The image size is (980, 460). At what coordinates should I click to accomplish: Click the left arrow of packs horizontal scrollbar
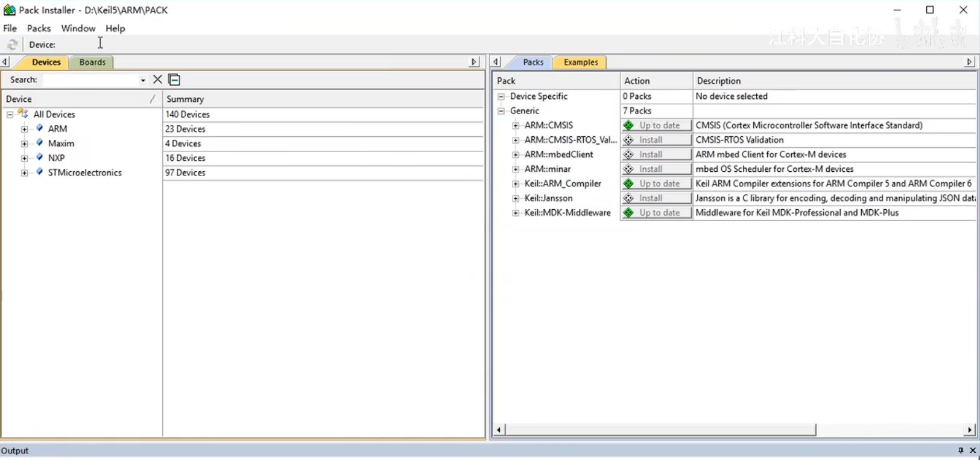(499, 430)
